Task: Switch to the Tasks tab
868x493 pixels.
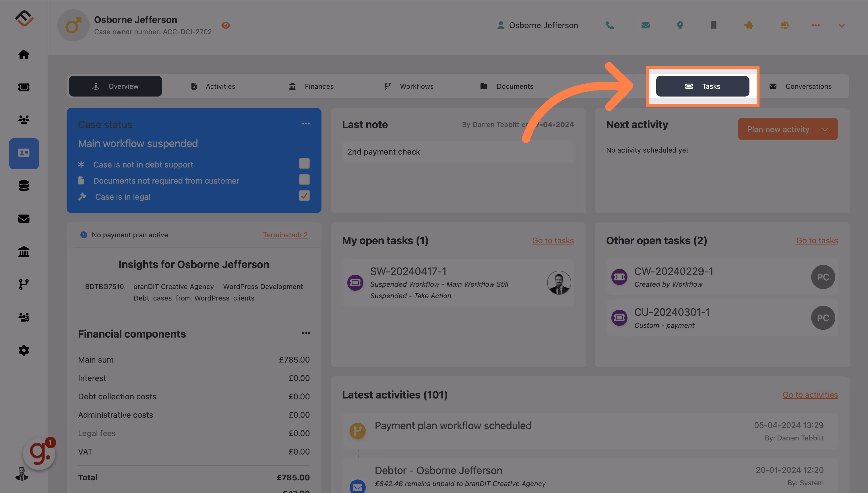Action: pos(702,86)
